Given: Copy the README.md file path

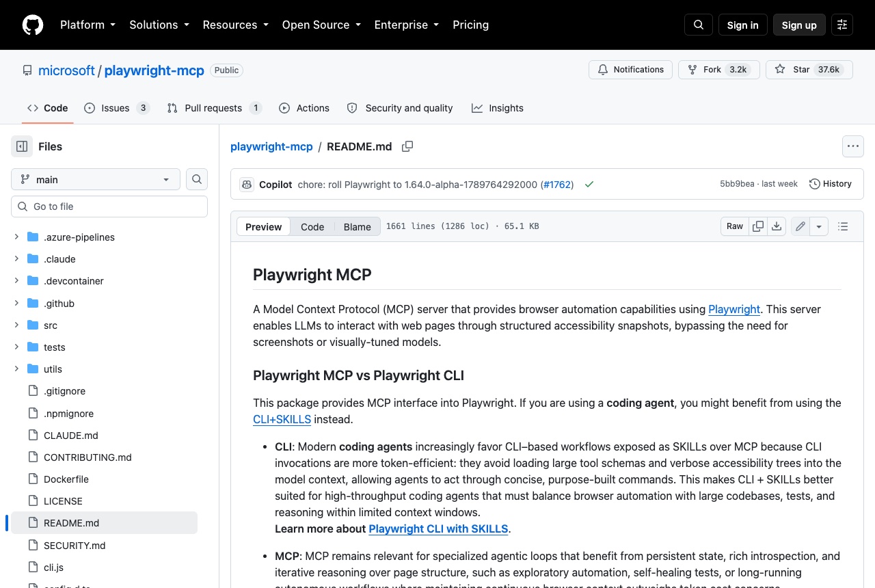Looking at the screenshot, I should [x=407, y=146].
